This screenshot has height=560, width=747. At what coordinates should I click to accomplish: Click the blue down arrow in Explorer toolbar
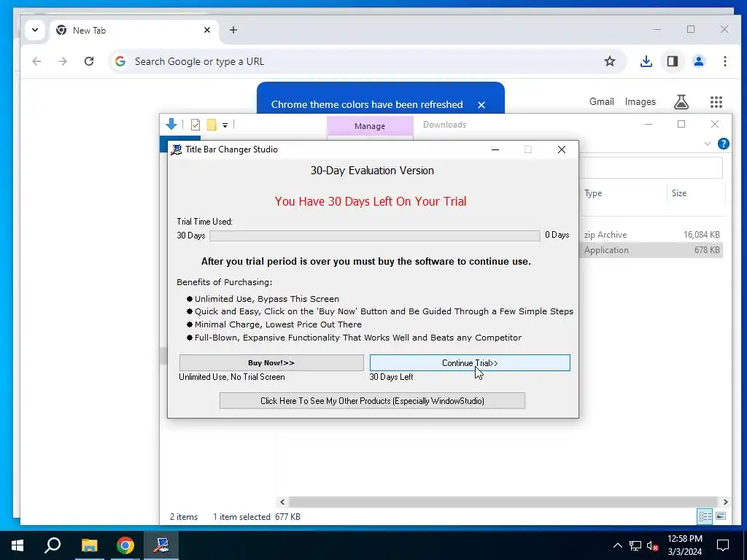click(171, 124)
